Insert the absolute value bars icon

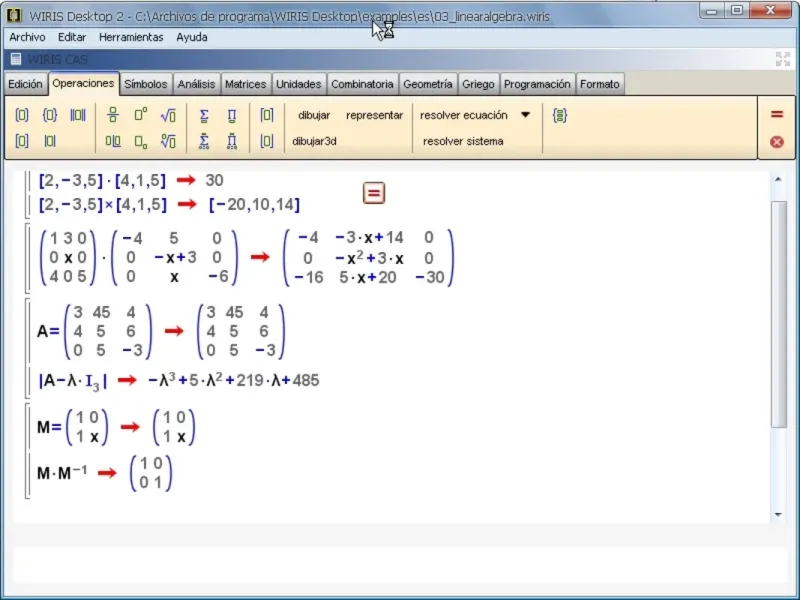49,141
